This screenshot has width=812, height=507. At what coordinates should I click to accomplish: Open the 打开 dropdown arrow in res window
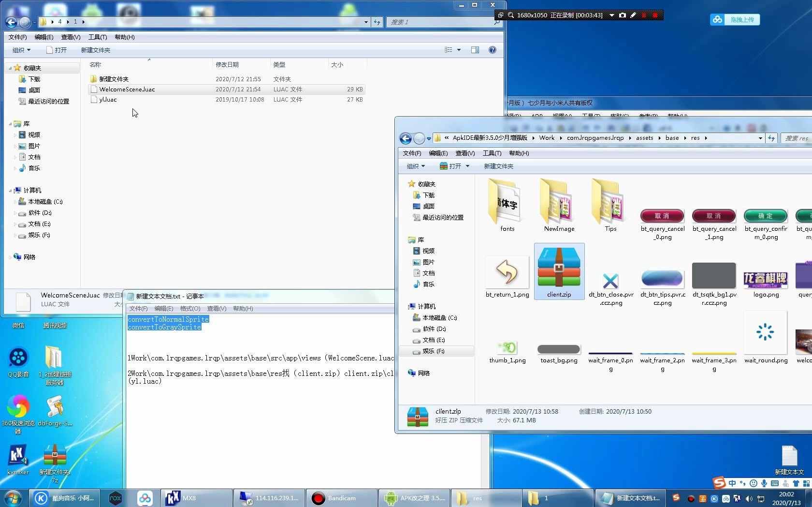coord(467,166)
